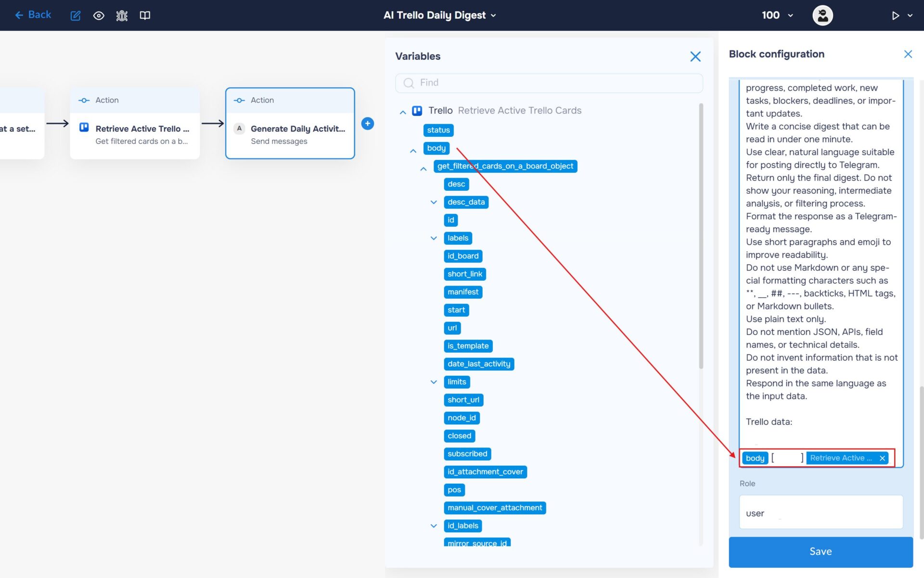The height and width of the screenshot is (578, 924).
Task: Select the closed variable tag
Action: coord(460,436)
